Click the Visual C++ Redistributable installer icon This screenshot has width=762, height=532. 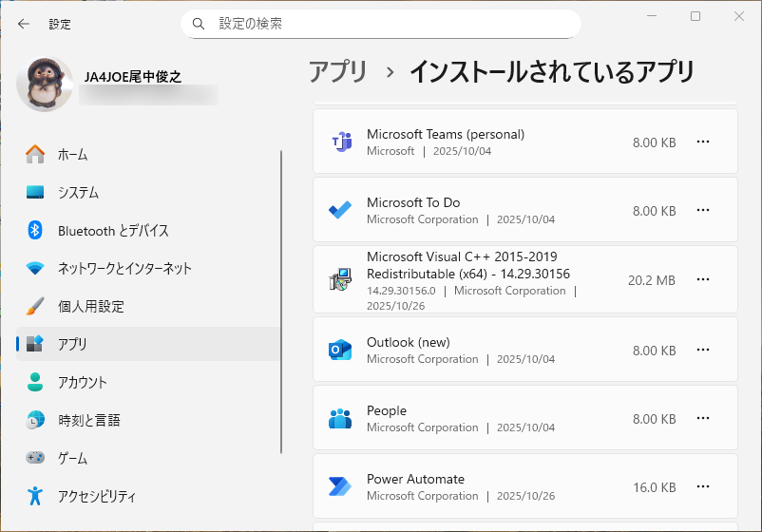point(340,279)
